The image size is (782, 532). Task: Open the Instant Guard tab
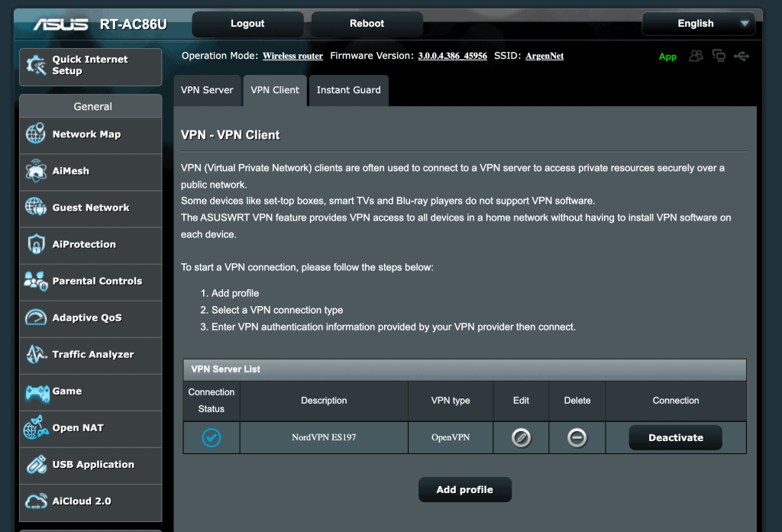click(348, 90)
